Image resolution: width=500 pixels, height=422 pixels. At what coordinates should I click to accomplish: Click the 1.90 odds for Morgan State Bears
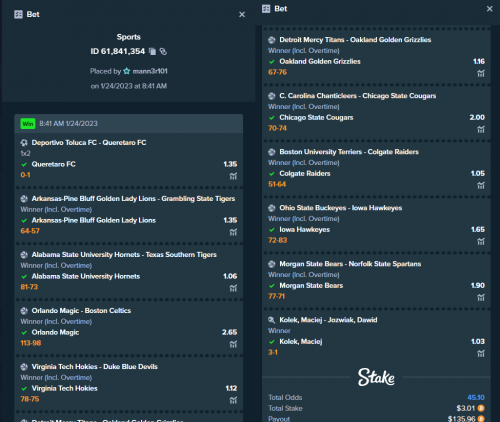(478, 285)
